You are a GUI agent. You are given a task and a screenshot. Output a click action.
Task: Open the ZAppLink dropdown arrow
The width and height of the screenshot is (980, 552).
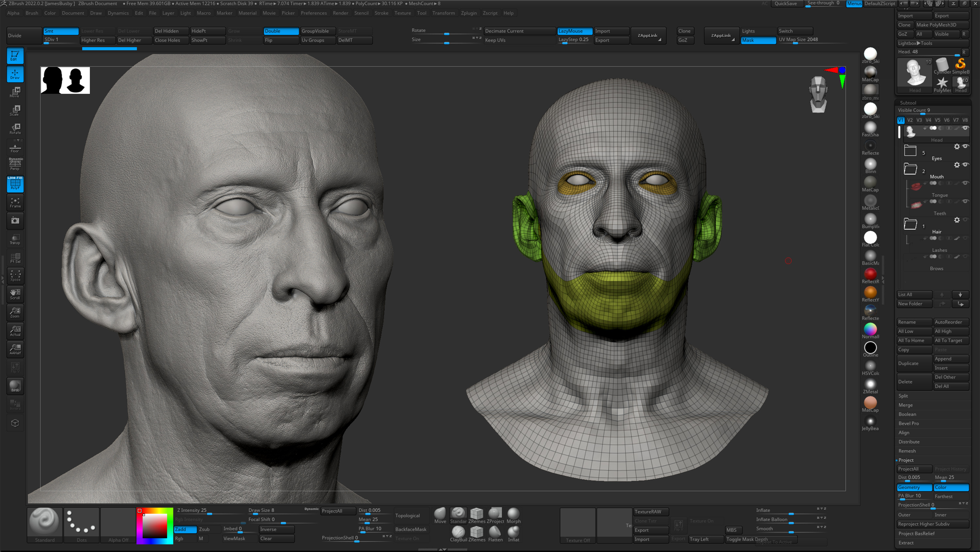[661, 40]
